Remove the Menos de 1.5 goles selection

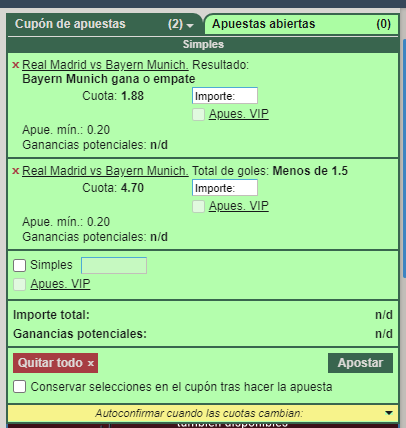pos(15,171)
